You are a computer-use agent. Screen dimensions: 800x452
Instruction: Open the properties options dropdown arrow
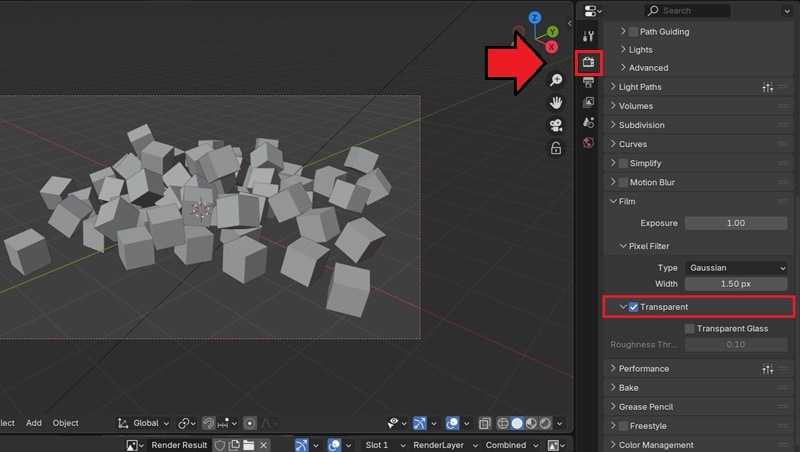tap(786, 11)
